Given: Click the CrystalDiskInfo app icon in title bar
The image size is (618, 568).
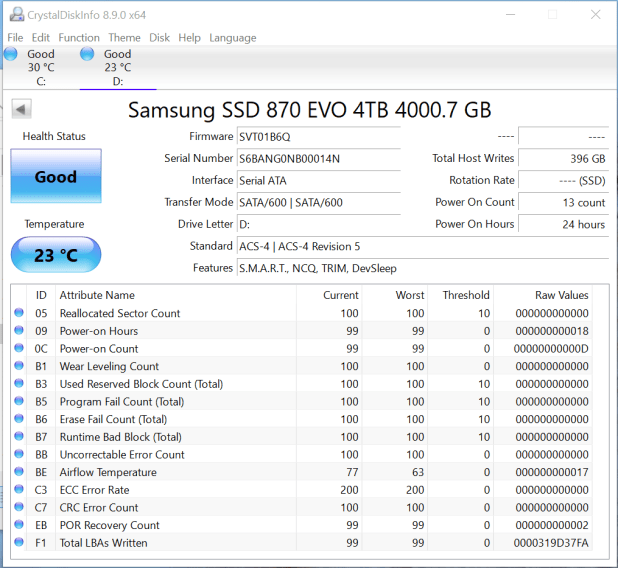Looking at the screenshot, I should [x=17, y=15].
